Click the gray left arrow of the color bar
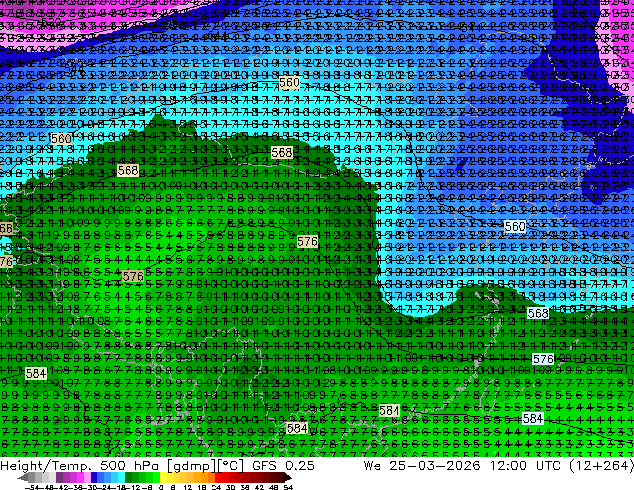Screen dimensions: 634x490 click(x=22, y=478)
